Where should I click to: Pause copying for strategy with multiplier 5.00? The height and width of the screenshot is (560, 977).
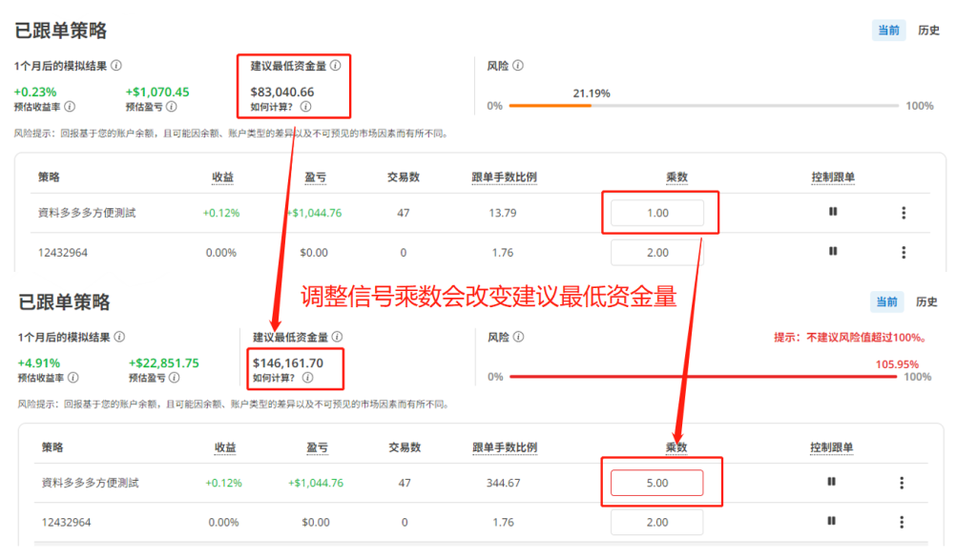(832, 482)
